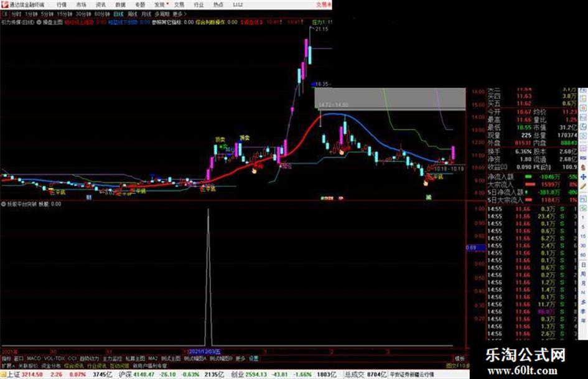Apply the MA2 indicator
The width and height of the screenshot is (588, 379).
coord(152,358)
